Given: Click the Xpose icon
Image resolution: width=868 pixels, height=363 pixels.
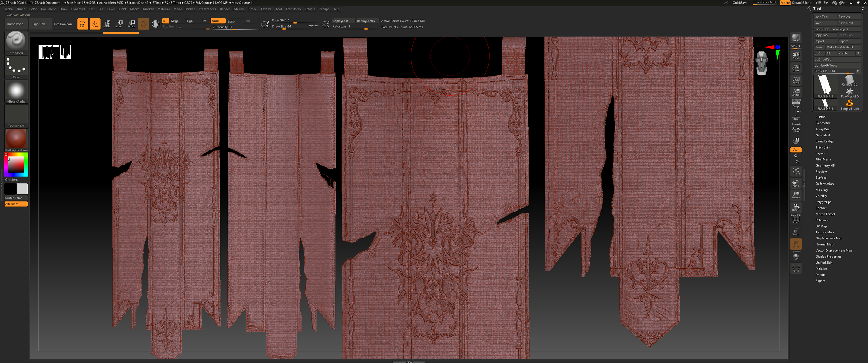Looking at the screenshot, I should (796, 268).
